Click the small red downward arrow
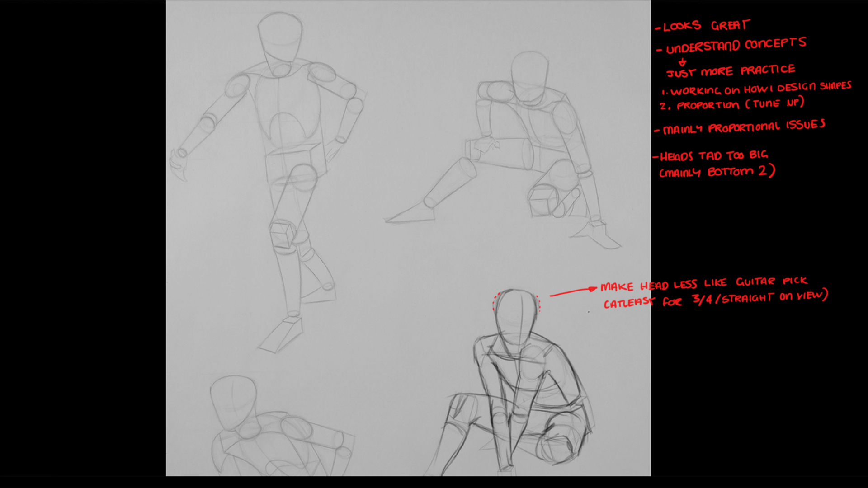Screen dimensions: 868x488 pyautogui.click(x=682, y=62)
